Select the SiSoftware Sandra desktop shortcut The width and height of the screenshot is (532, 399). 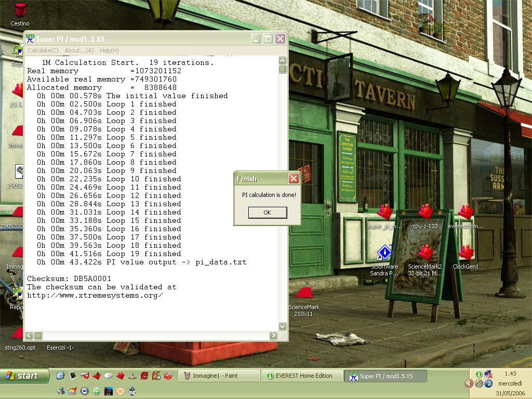pos(384,260)
